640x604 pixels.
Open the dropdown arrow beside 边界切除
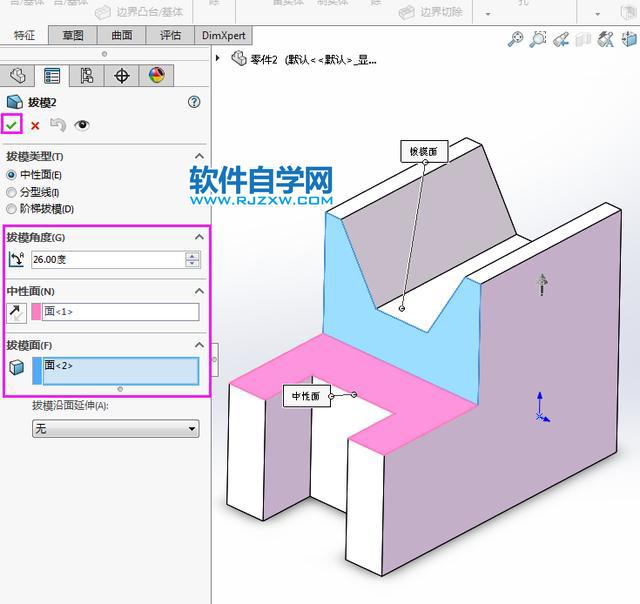pyautogui.click(x=488, y=14)
